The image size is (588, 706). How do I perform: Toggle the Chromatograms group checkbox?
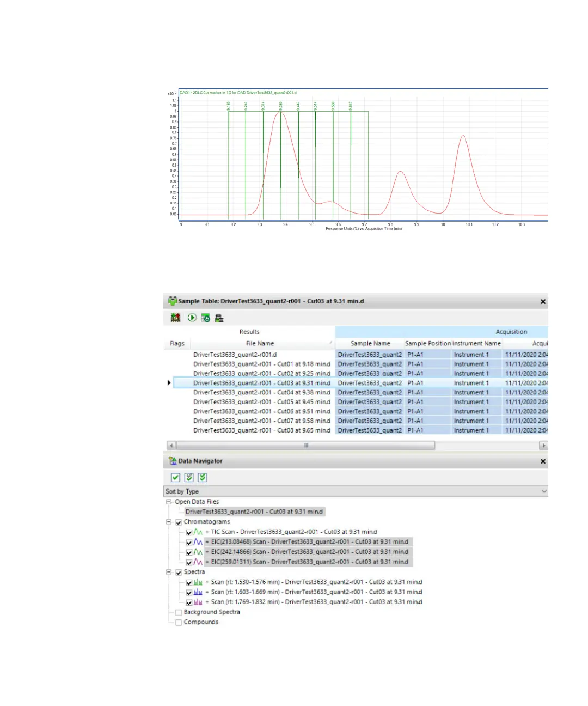coord(179,522)
